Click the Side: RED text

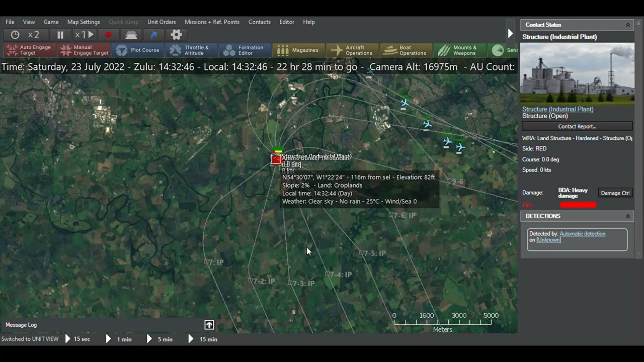coord(534,149)
